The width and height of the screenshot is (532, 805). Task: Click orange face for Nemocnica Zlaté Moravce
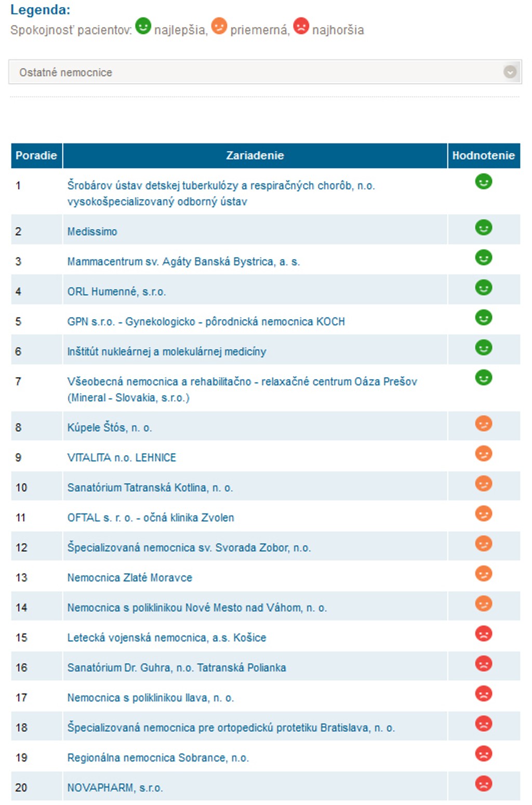point(483,574)
